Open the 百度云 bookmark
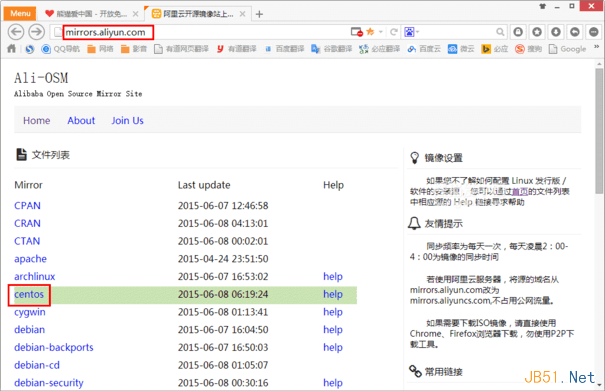This screenshot has height=391, width=605. 424,49
